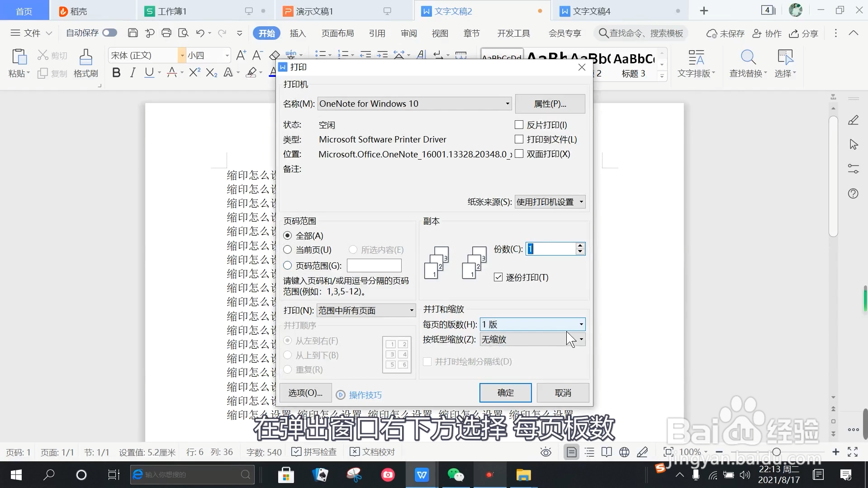Image resolution: width=868 pixels, height=488 pixels.
Task: Open the paper source 纸张来源 dropdown
Action: point(550,202)
